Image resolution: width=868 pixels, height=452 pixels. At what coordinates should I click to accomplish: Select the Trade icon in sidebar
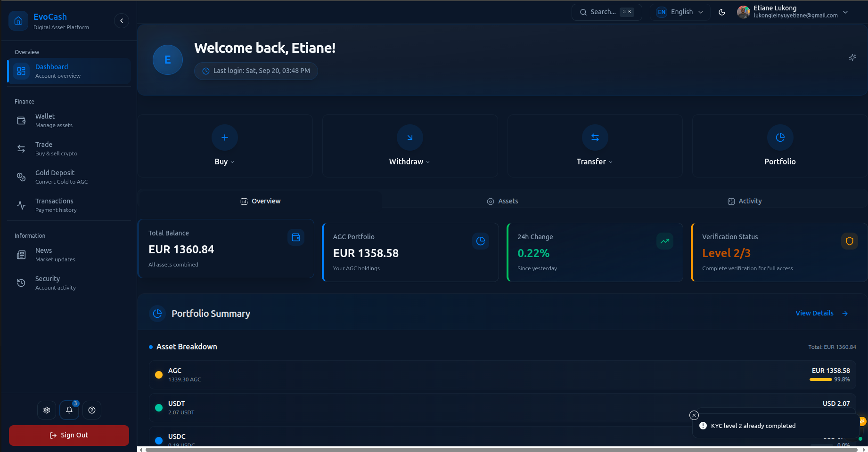21,148
